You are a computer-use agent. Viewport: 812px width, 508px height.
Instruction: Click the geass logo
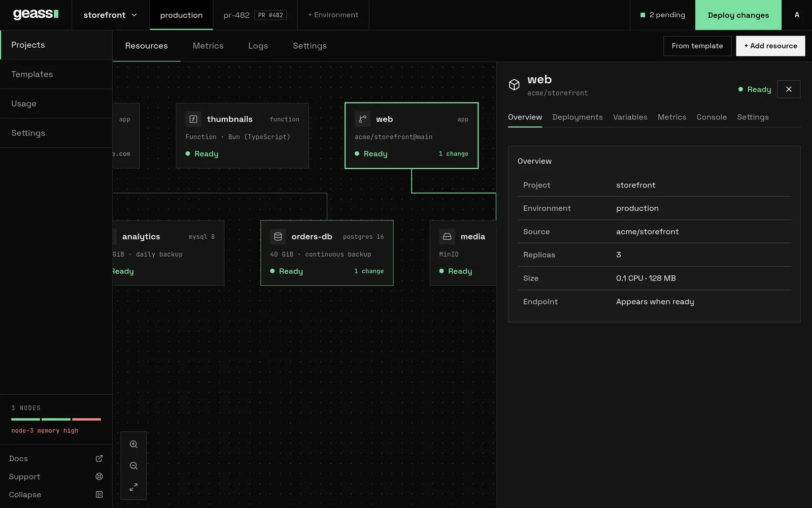click(36, 15)
